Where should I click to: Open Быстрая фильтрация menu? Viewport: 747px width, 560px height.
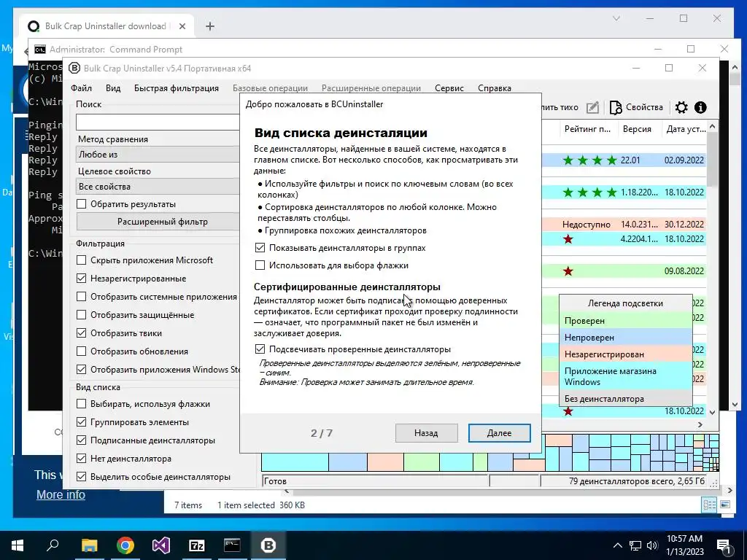[x=177, y=88]
